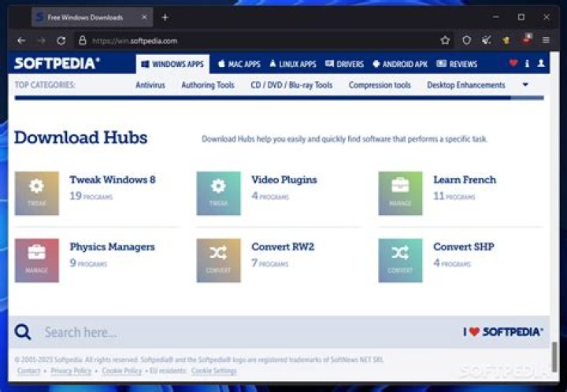Open the Drivers section
The image size is (567, 392).
(x=344, y=64)
